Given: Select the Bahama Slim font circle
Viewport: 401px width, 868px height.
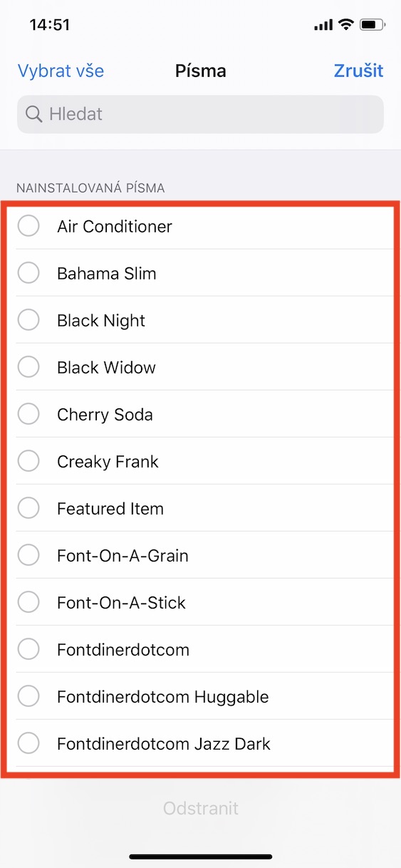Looking at the screenshot, I should click(x=28, y=273).
